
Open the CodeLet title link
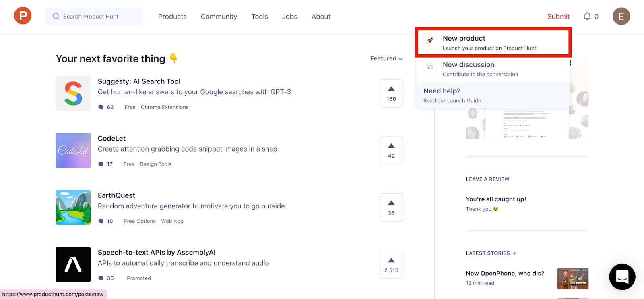pyautogui.click(x=111, y=139)
